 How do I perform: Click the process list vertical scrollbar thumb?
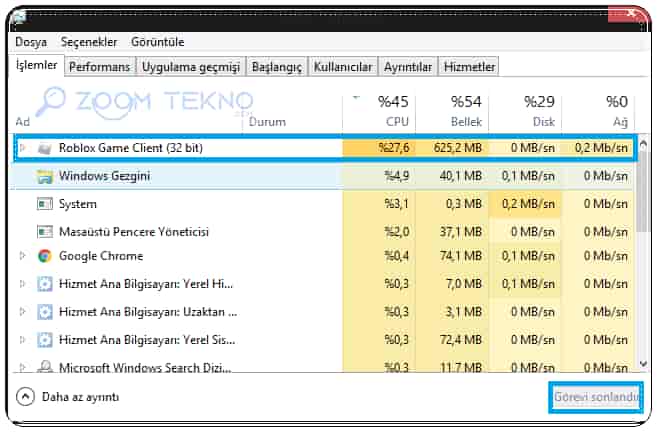(643, 191)
